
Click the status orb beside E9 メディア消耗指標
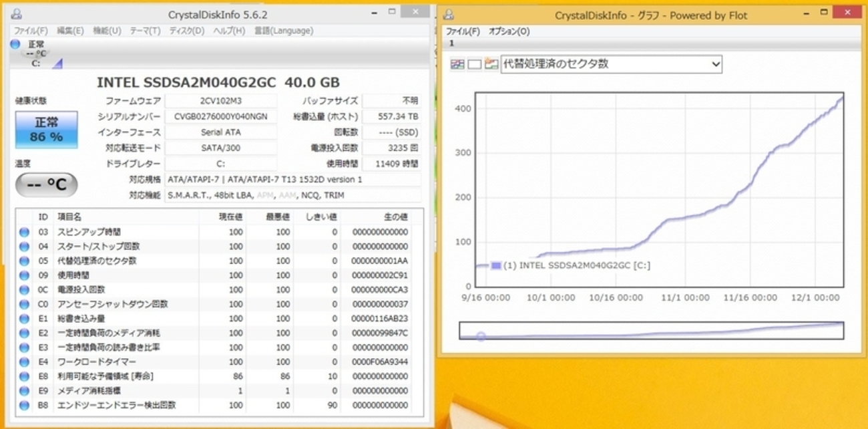(x=25, y=391)
